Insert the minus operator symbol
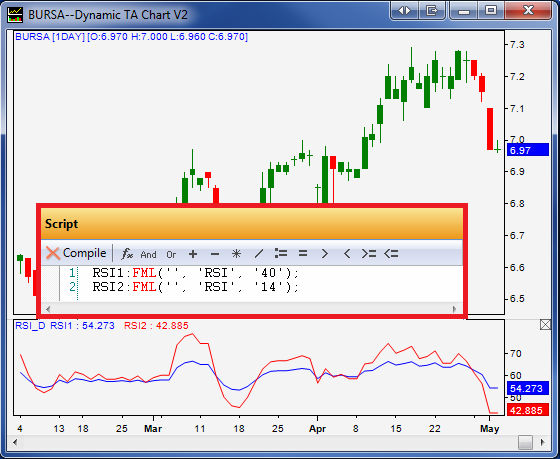The height and width of the screenshot is (459, 560). (x=215, y=254)
